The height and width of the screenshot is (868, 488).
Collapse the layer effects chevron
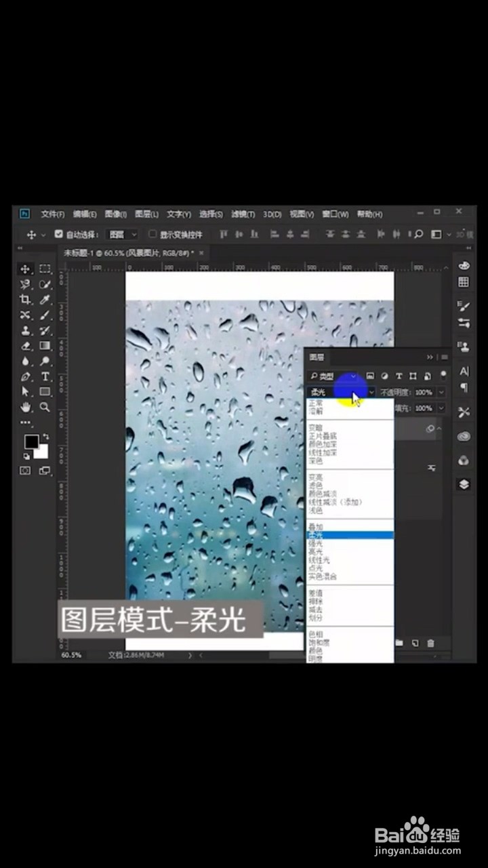click(439, 429)
